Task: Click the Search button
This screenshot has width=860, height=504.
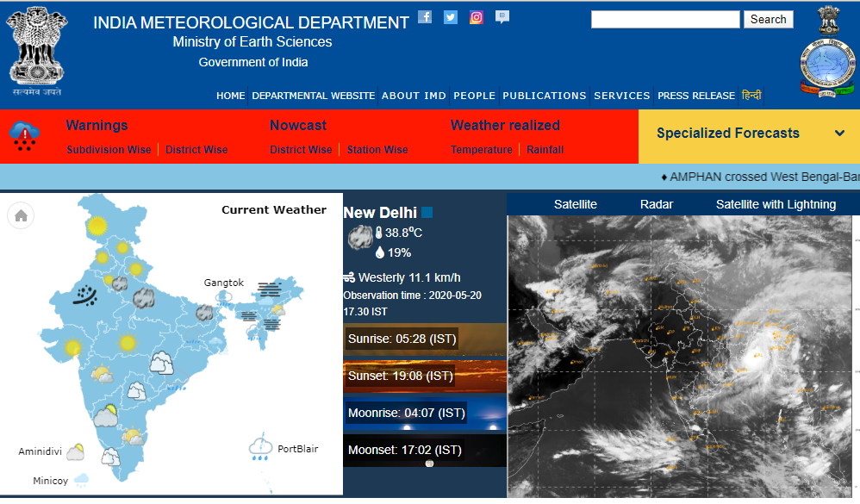Action: tap(769, 19)
